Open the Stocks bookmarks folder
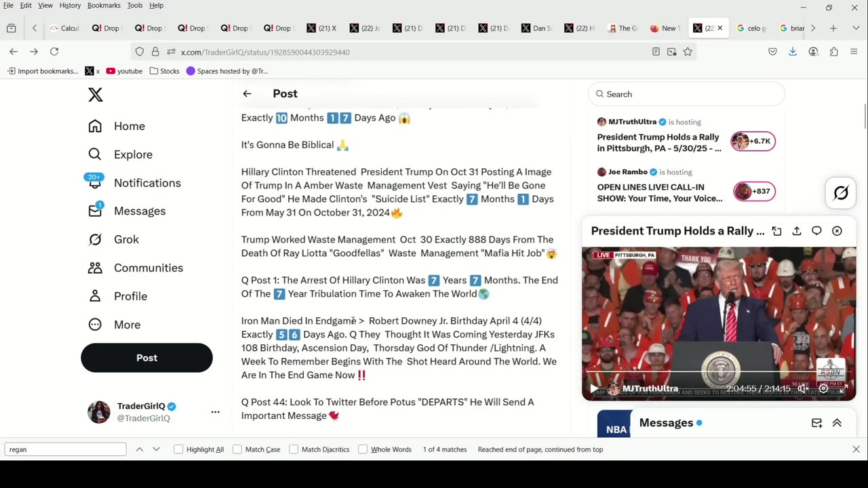Image resolution: width=868 pixels, height=488 pixels. (164, 71)
